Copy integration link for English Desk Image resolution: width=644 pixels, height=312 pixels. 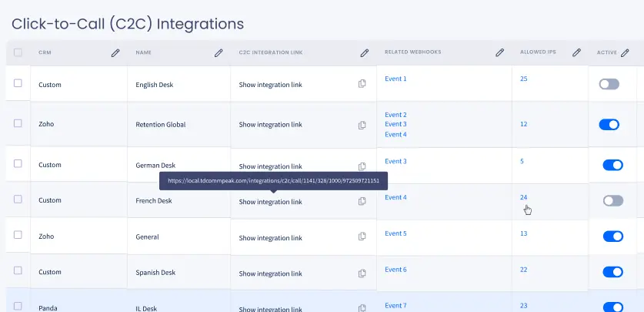coord(362,84)
